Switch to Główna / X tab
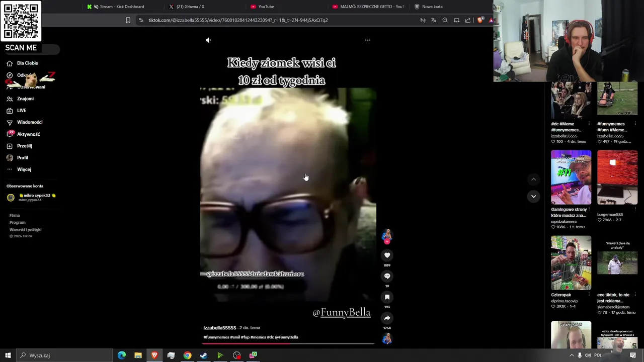 tap(189, 7)
